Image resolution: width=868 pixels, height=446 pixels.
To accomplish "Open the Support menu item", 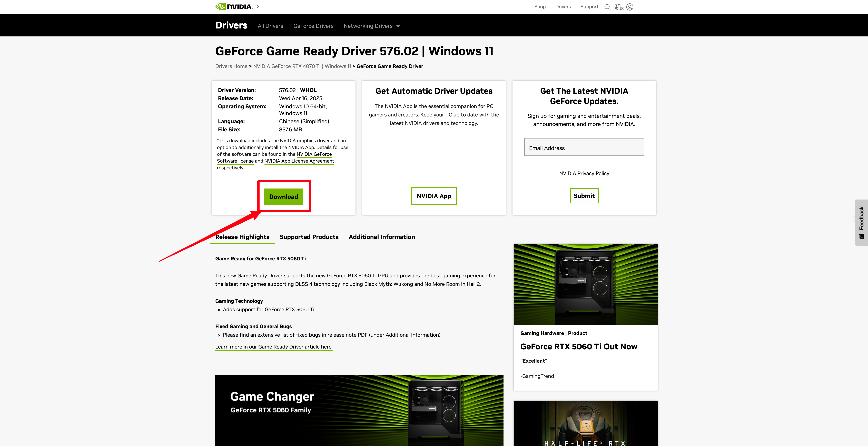I will point(589,7).
